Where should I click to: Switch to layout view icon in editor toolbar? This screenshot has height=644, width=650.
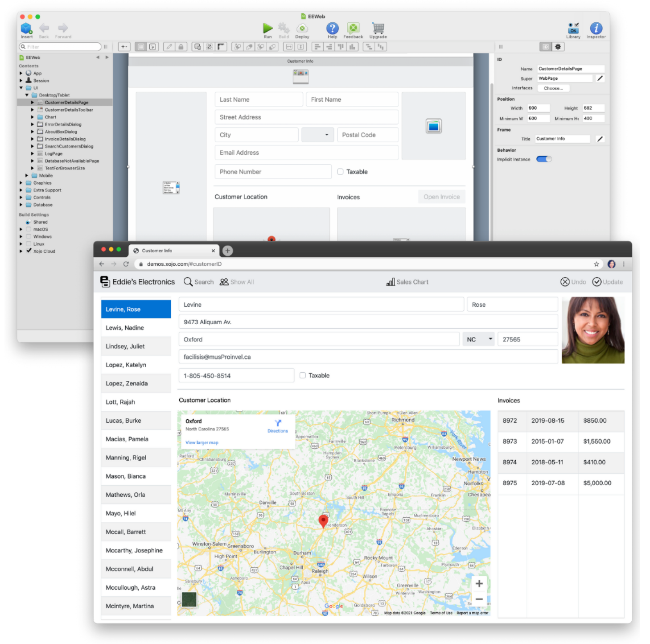pos(141,47)
